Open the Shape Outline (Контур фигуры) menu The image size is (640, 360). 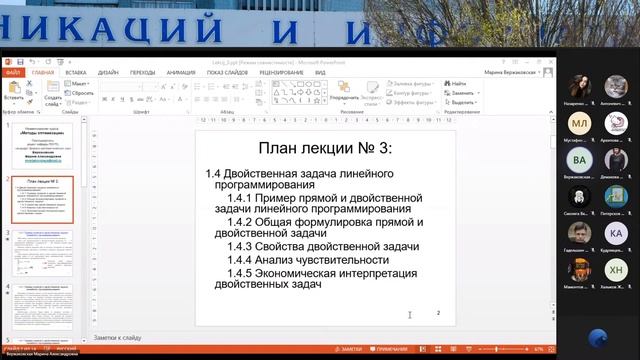click(409, 93)
